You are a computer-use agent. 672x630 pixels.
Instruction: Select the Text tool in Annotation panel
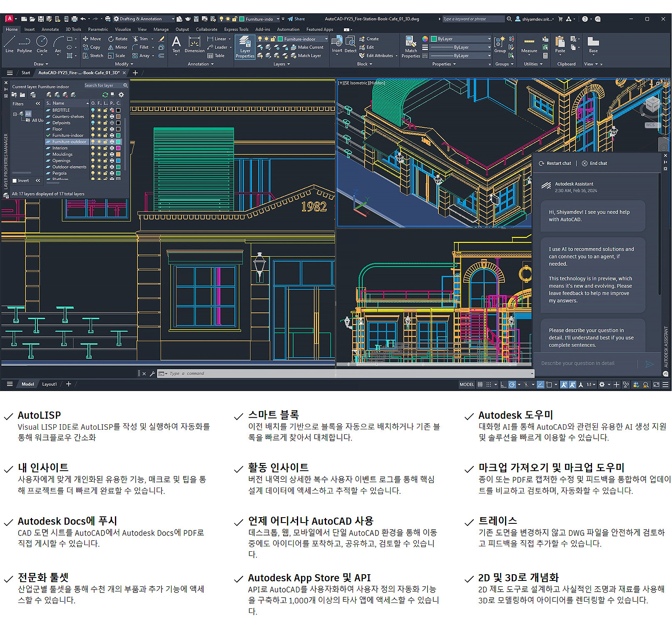(176, 43)
